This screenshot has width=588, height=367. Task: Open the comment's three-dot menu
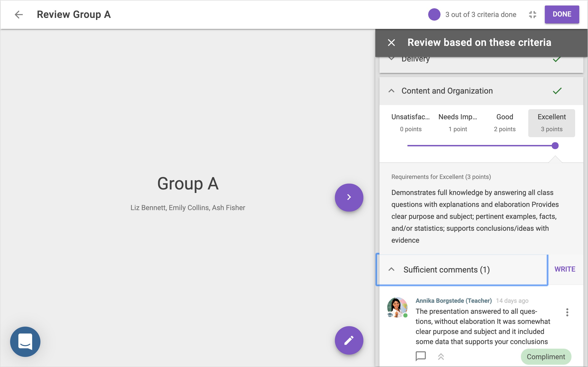[x=567, y=312]
